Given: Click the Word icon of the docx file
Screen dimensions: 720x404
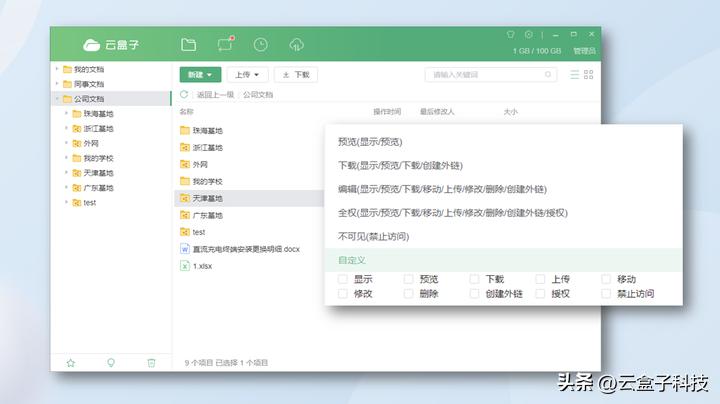Looking at the screenshot, I should pyautogui.click(x=185, y=249).
